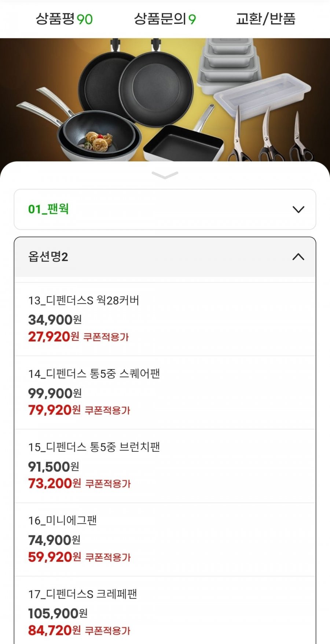The height and width of the screenshot is (644, 330).
Task: Pick 15_디펜더스 통5중 브런치팬 option
Action: [x=165, y=466]
